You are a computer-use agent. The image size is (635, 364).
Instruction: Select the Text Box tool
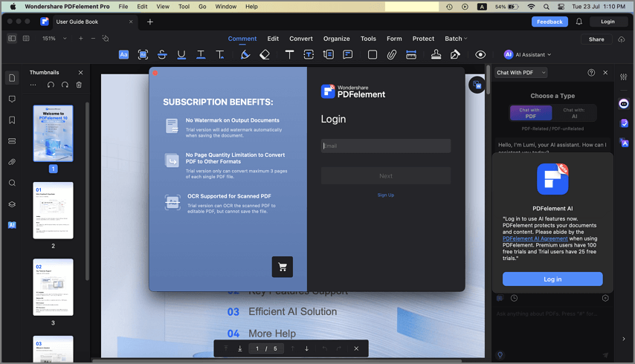tap(309, 55)
